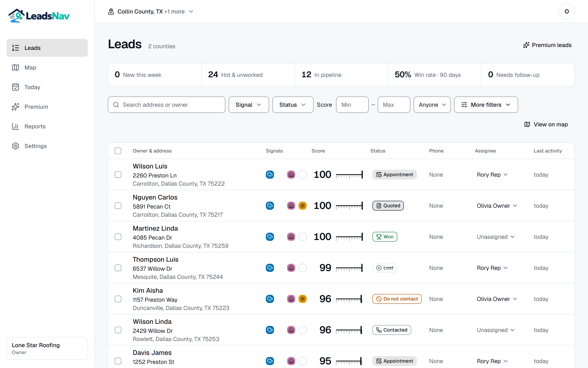Screen dimensions: 588x368
Task: Open the Map page in the sidebar
Action: (x=47, y=67)
